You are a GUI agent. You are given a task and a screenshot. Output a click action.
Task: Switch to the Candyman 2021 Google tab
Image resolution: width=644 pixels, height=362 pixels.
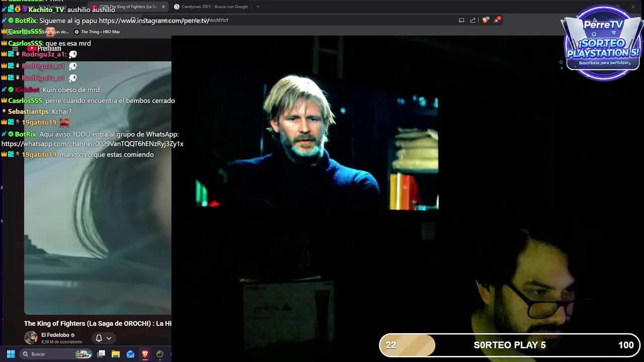(211, 7)
